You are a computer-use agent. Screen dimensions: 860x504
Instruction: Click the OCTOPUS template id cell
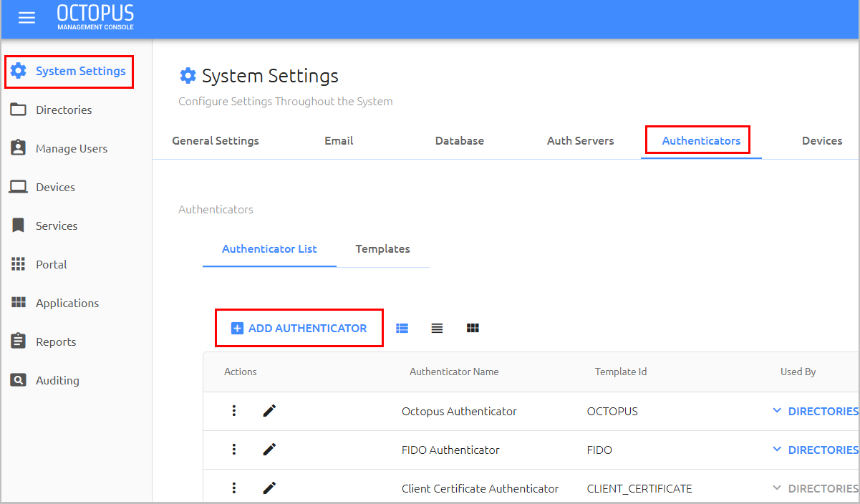click(612, 411)
